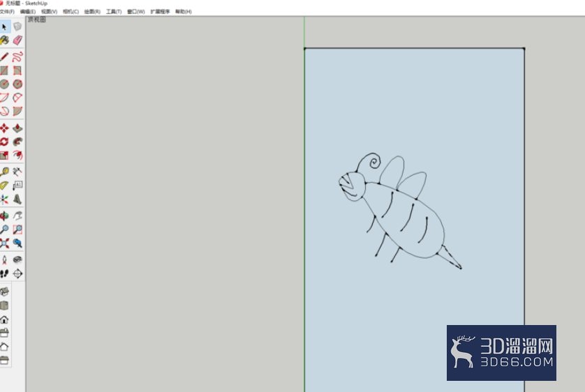585x392 pixels.
Task: Switch to Iso view
Action: click(x=4, y=292)
